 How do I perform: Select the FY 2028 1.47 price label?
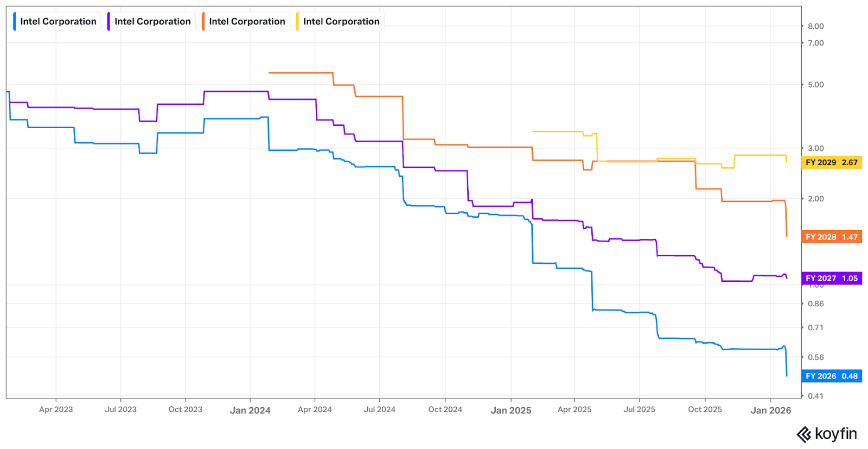[831, 237]
